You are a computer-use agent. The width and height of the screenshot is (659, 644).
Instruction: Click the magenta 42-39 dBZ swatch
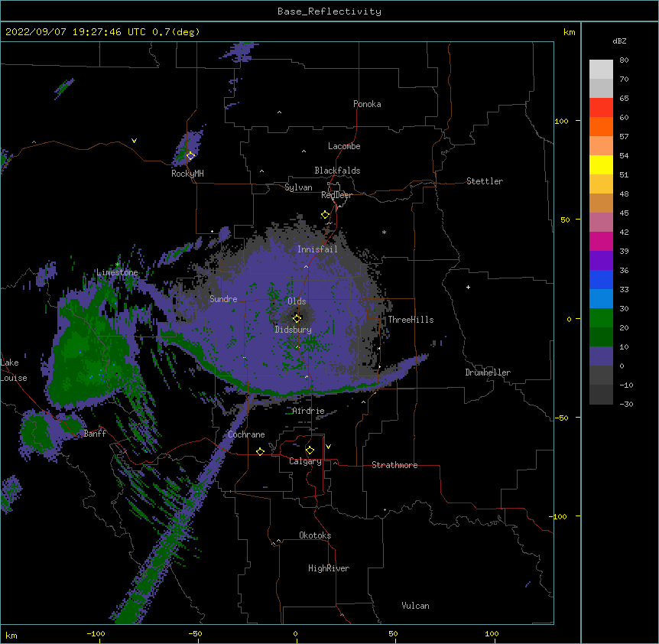point(601,241)
